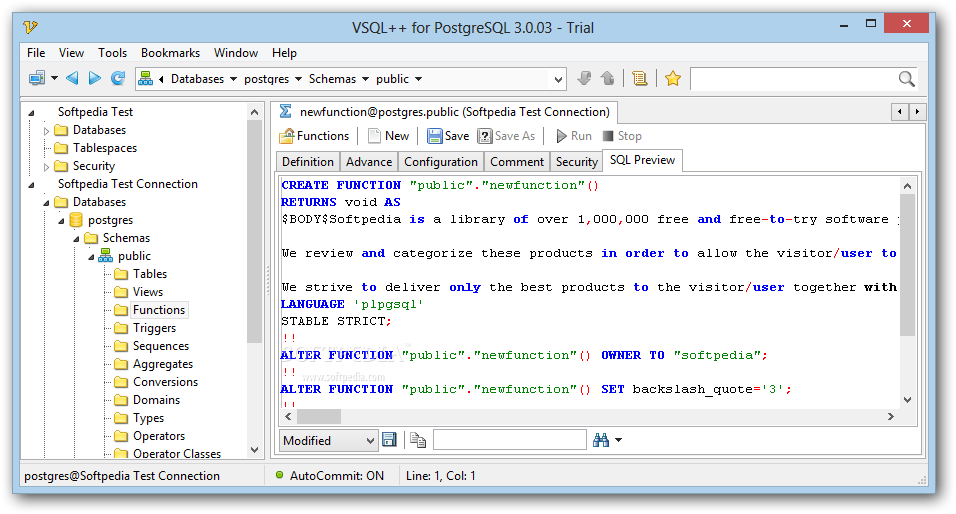Open the address path dropdown arrow

pos(558,78)
